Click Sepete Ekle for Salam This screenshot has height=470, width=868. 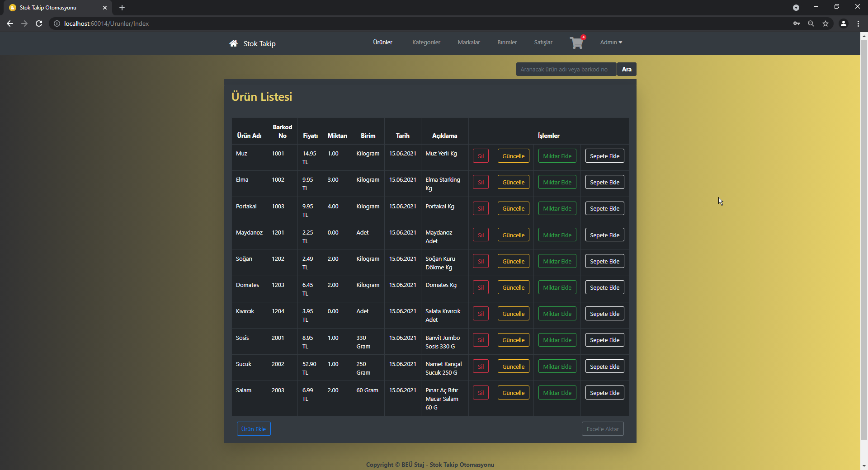604,392
